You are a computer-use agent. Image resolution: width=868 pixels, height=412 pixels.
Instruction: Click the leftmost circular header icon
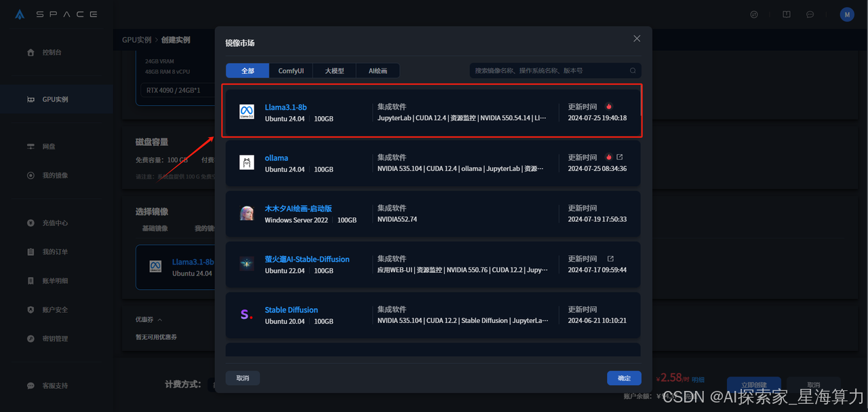[x=754, y=14]
